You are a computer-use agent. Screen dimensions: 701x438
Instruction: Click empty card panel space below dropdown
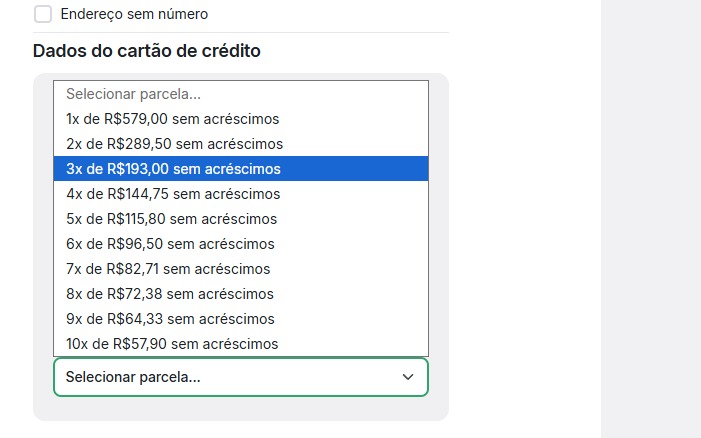(240, 408)
